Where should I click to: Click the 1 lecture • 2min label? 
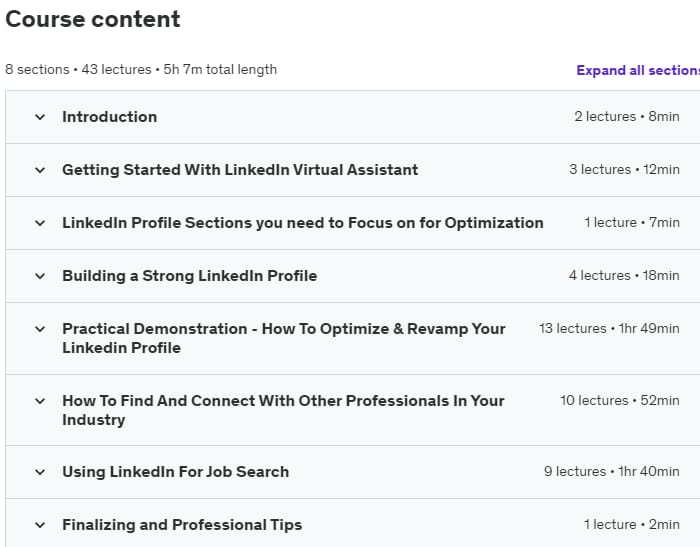tap(632, 525)
